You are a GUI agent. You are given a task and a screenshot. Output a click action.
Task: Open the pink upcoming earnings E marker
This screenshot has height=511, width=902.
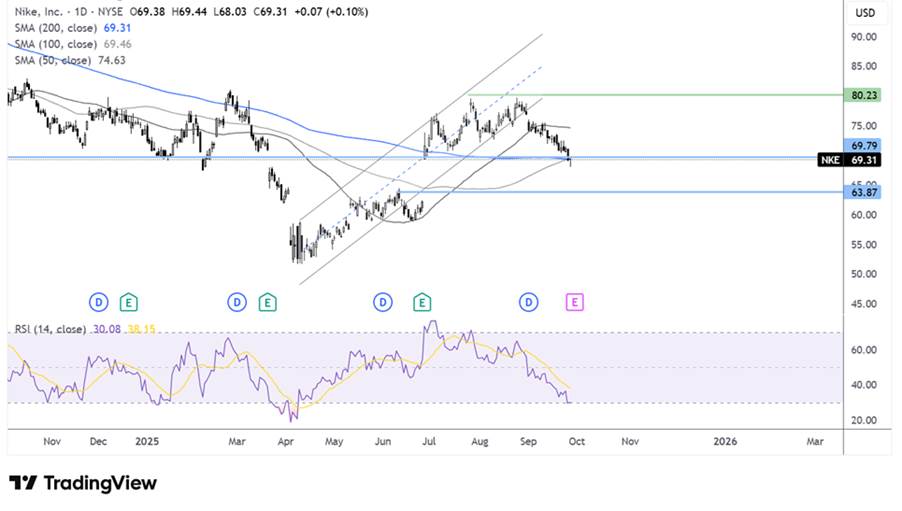tap(574, 302)
